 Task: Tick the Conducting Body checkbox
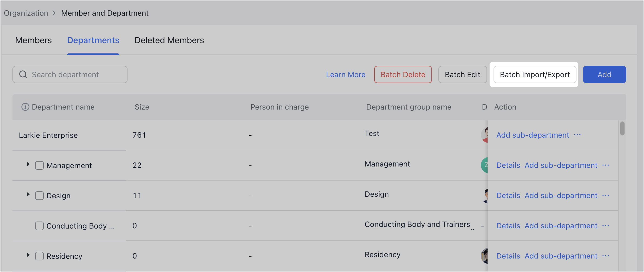pyautogui.click(x=39, y=226)
